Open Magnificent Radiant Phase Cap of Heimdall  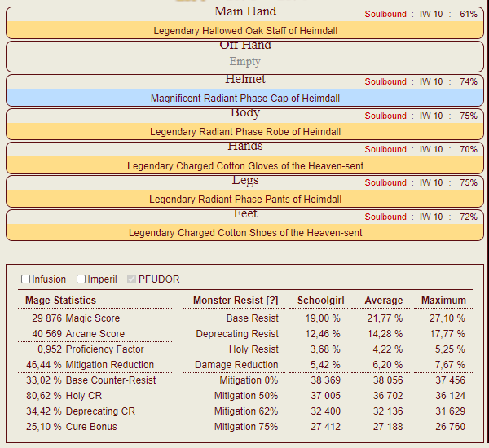[x=245, y=99]
